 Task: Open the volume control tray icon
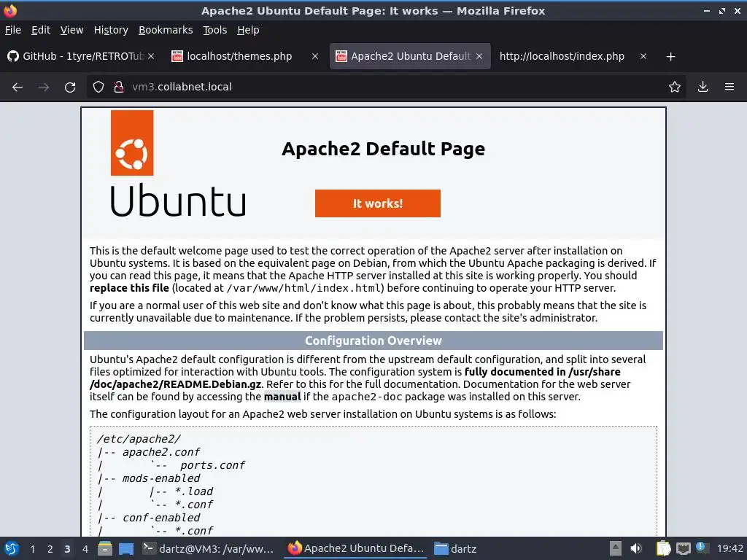point(636,548)
